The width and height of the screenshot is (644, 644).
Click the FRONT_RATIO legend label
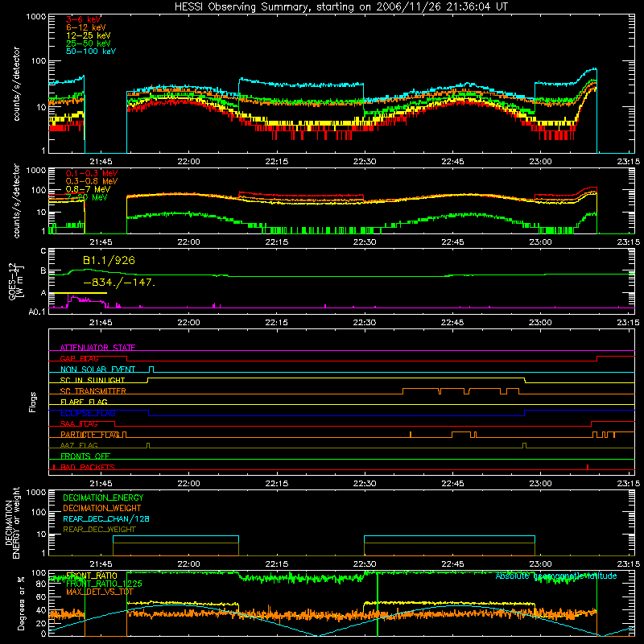click(92, 576)
